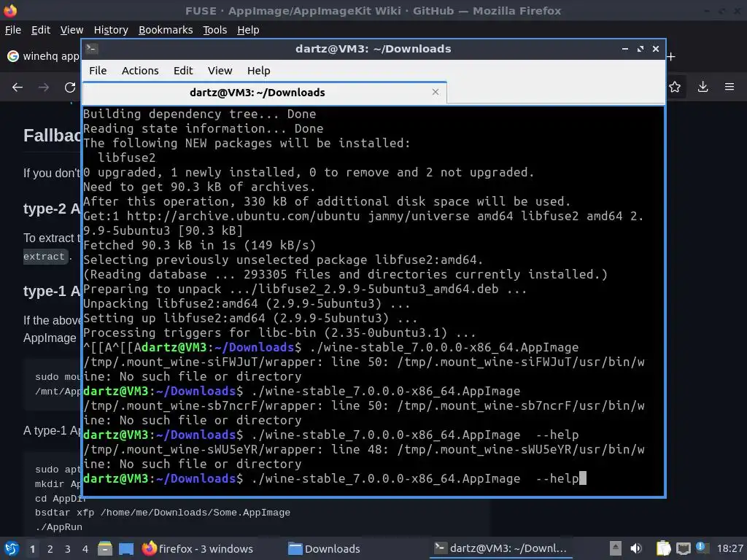
Task: Open Firefox Edit menu
Action: (x=41, y=30)
